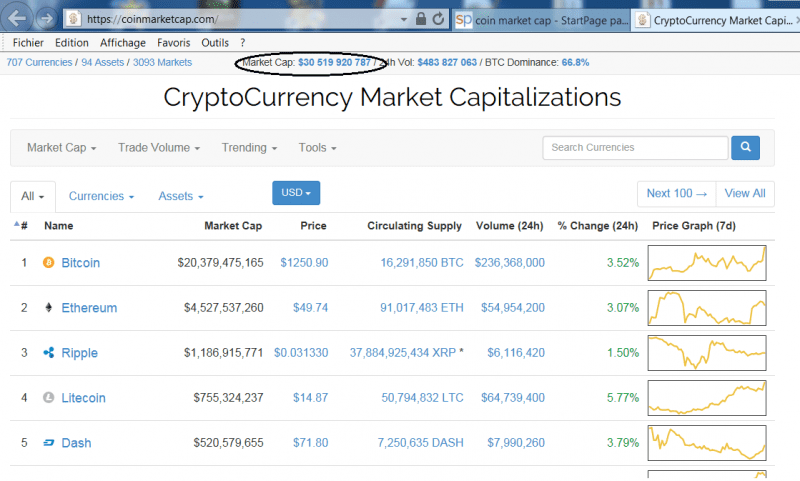
Task: Click the browser back arrow button
Action: pyautogui.click(x=17, y=19)
